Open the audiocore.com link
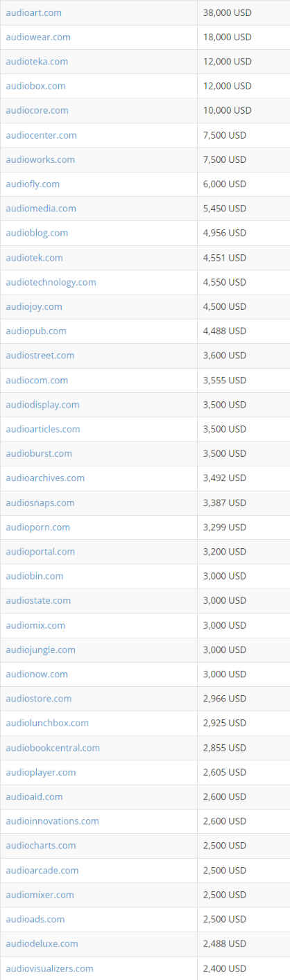This screenshot has height=980, width=290. (x=37, y=110)
